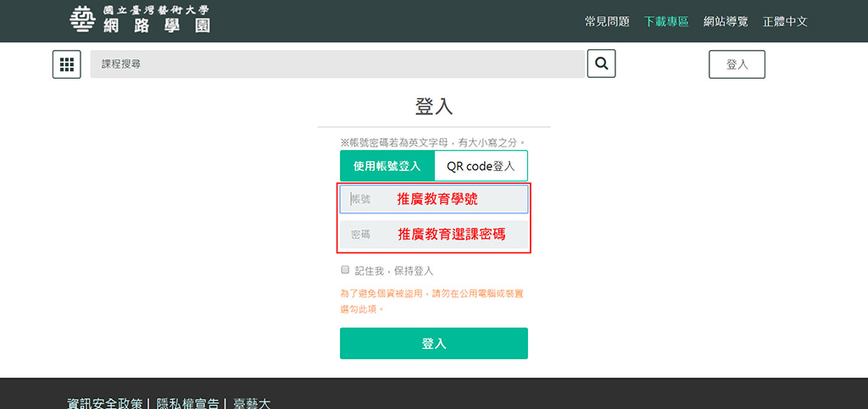Click the magnifier search icon
The image size is (868, 409).
tap(601, 64)
